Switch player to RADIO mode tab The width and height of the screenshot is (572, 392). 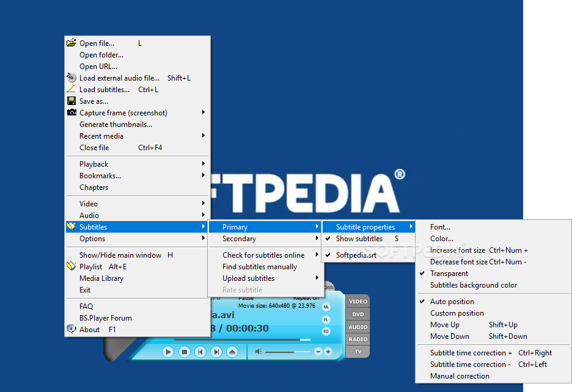(x=358, y=339)
